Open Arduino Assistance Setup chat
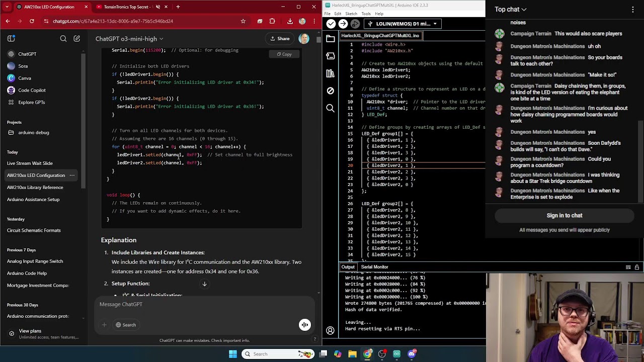644x362 pixels. [x=33, y=199]
